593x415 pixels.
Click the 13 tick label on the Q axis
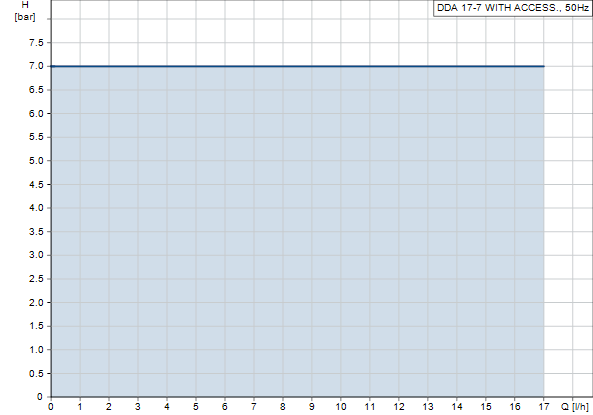tap(427, 407)
